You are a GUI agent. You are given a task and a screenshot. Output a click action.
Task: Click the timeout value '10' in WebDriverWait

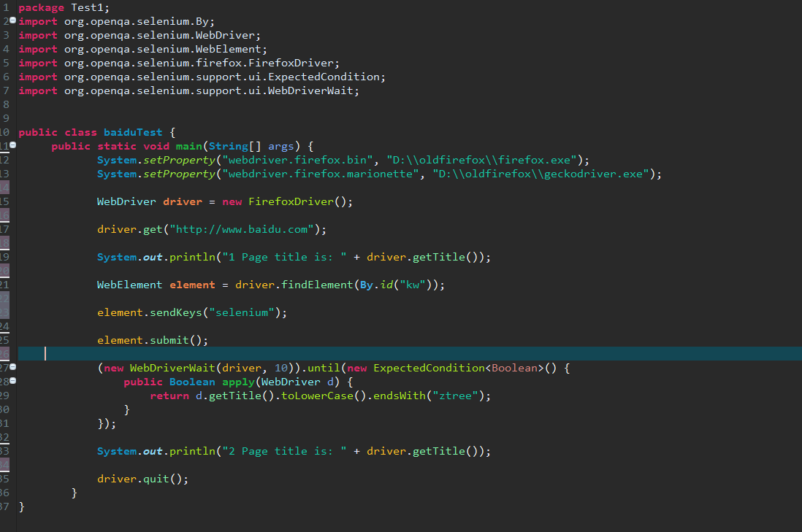[x=280, y=368]
